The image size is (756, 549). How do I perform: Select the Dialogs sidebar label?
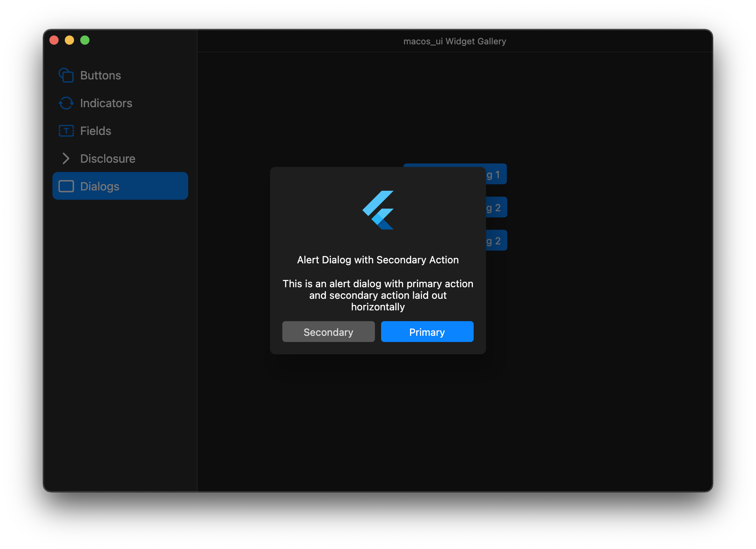(x=100, y=186)
